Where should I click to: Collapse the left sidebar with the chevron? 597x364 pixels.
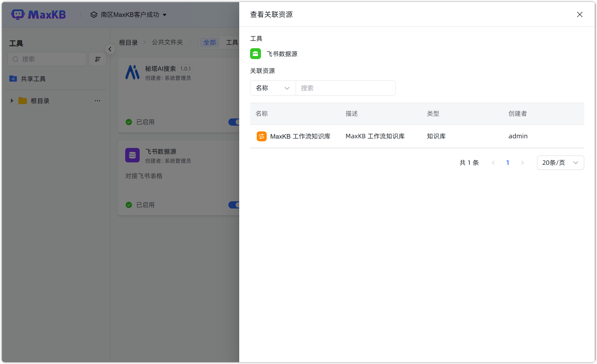[x=110, y=49]
